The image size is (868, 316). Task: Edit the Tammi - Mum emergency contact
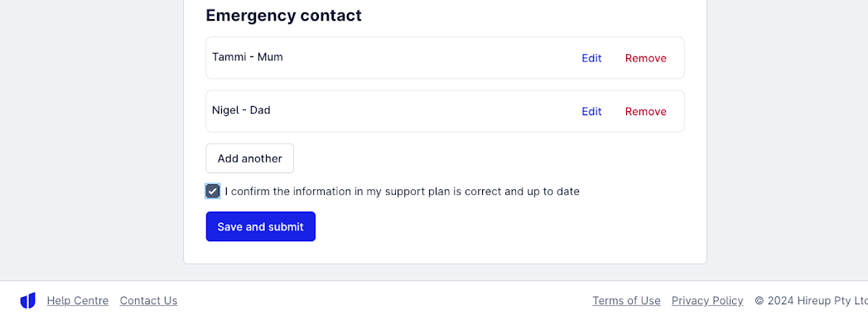tap(591, 58)
